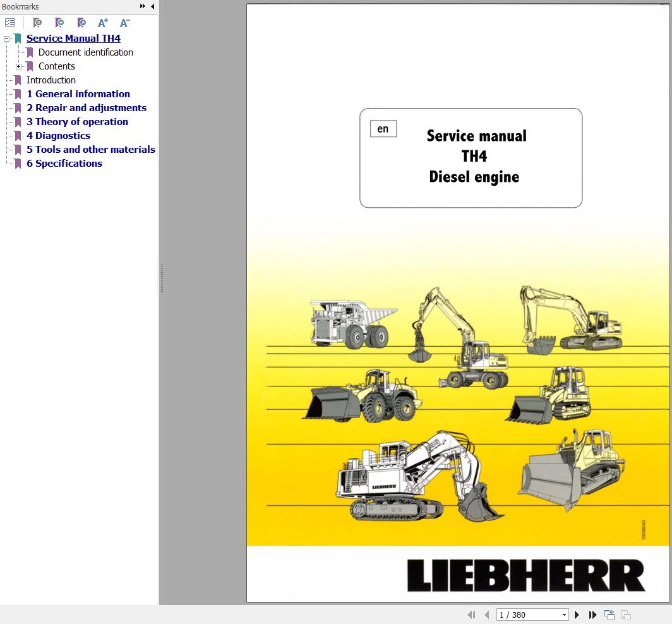
Task: Click the 'TH4' text on the cover
Action: 474,156
